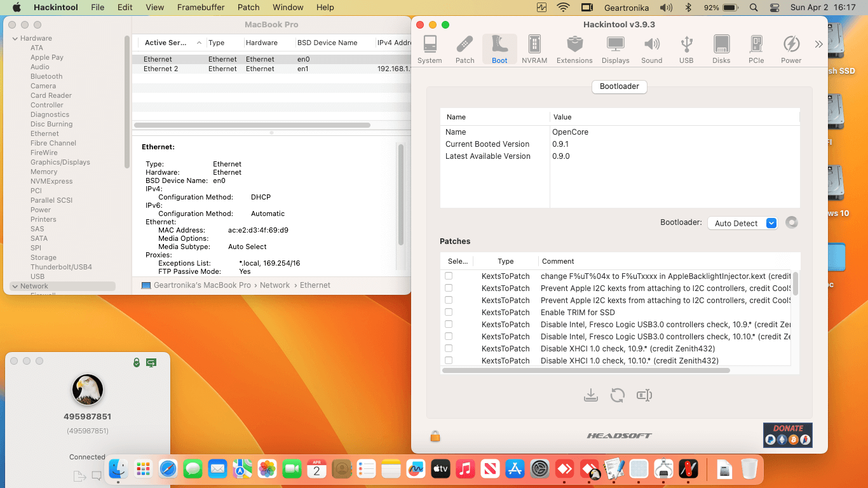The image size is (868, 488).
Task: Tick the USB3.0 controllers check 10.9.* checkbox
Action: coord(449,324)
